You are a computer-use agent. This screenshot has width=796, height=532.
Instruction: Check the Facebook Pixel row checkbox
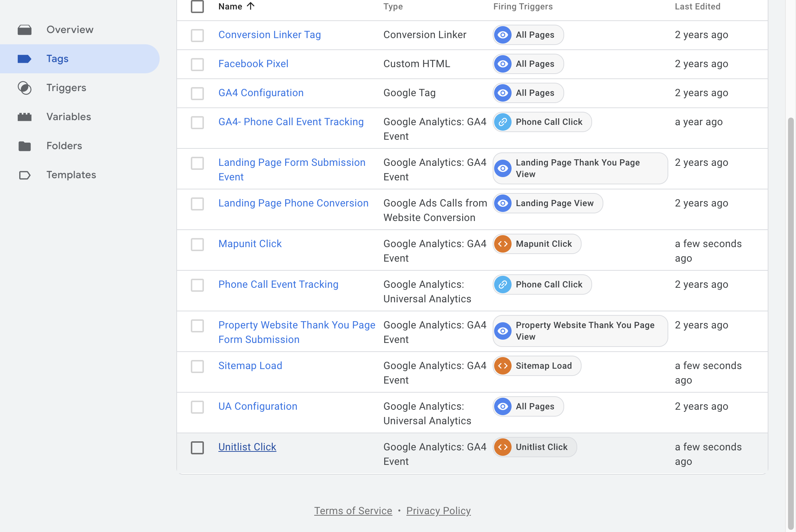197,65
